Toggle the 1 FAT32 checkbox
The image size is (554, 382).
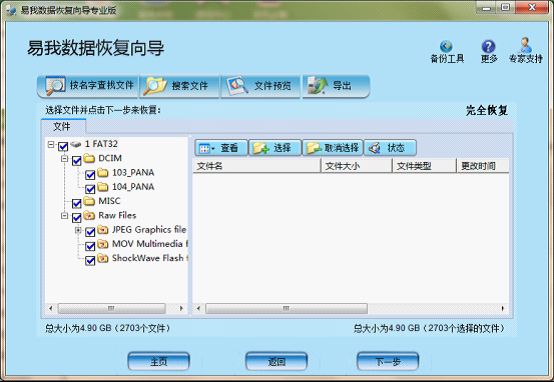63,146
